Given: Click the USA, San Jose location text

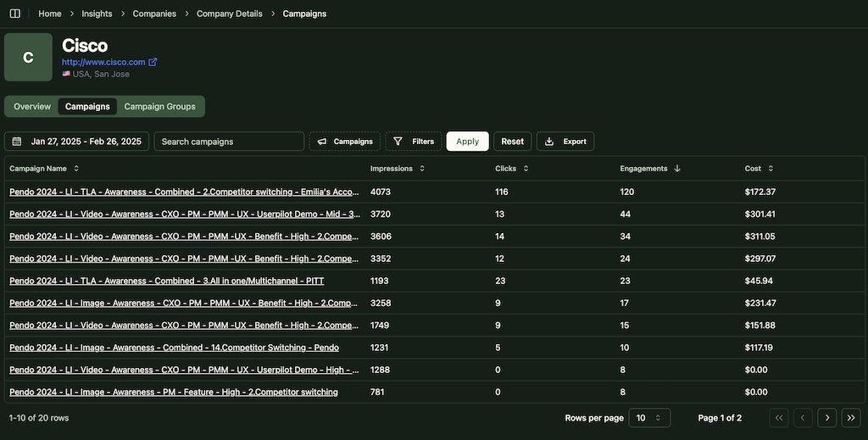Looking at the screenshot, I should (x=101, y=74).
